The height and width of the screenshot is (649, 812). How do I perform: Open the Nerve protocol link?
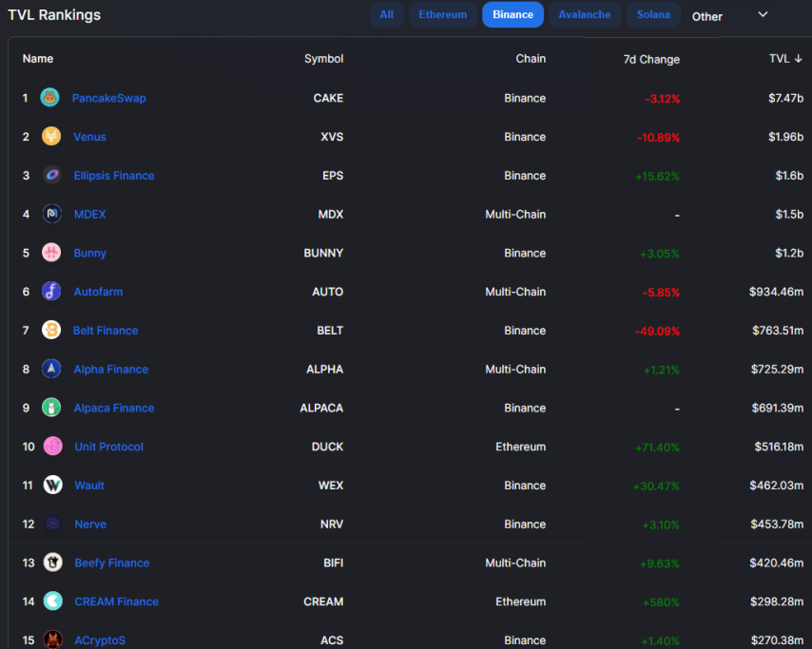[x=90, y=525]
